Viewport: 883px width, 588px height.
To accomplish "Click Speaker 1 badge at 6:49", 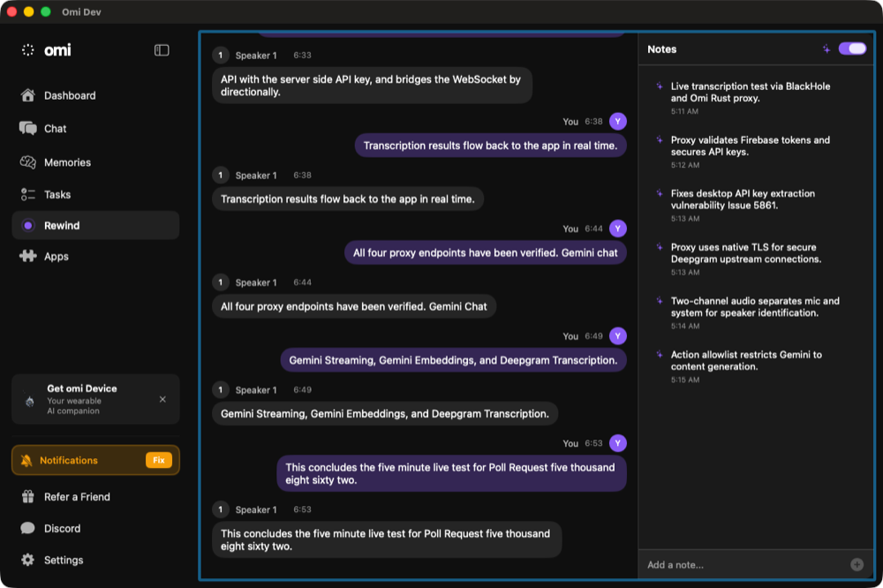I will click(220, 389).
